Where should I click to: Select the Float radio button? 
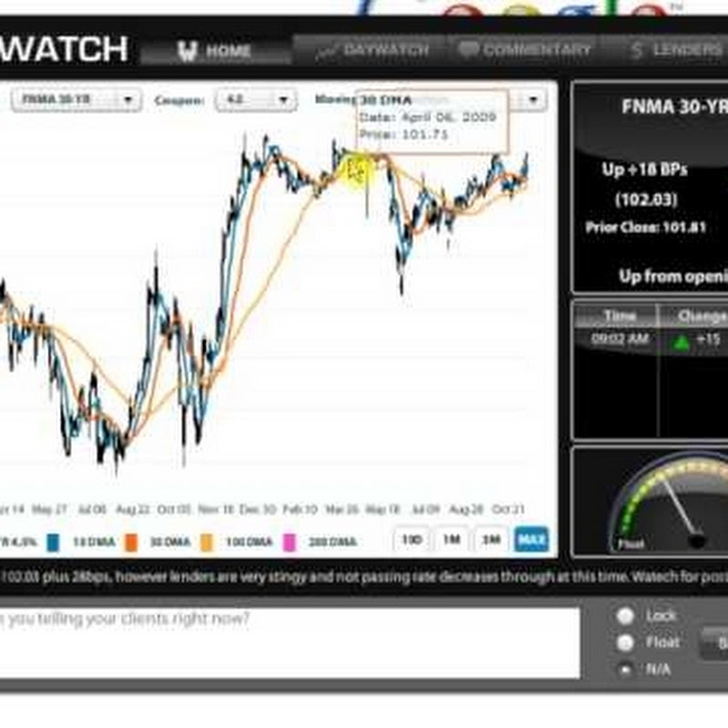click(625, 642)
